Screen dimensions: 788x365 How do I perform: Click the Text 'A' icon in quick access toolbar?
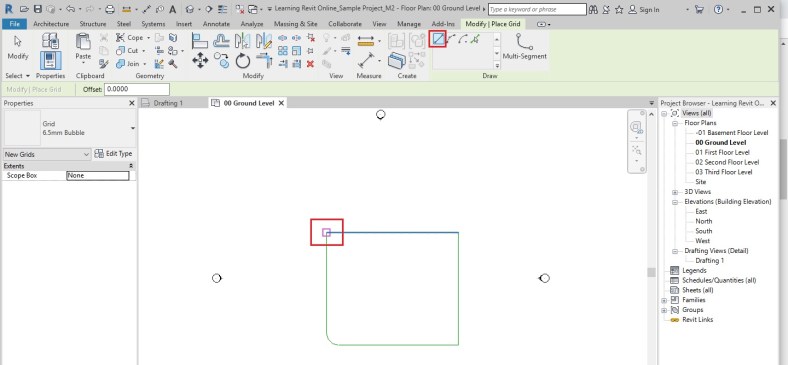172,9
